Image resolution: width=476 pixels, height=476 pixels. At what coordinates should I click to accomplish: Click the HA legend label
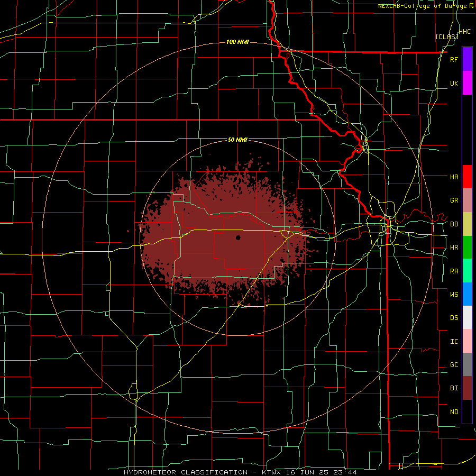click(x=454, y=177)
